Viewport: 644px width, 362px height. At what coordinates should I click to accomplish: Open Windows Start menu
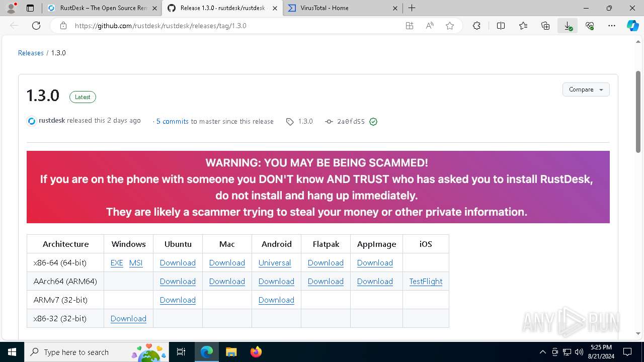12,352
